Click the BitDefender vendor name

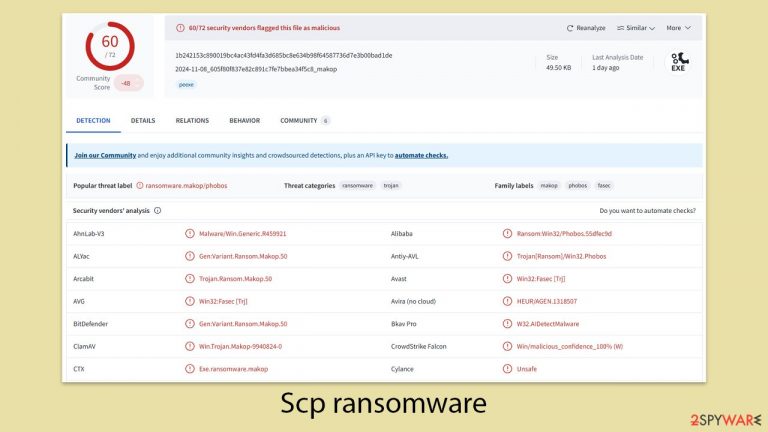90,324
